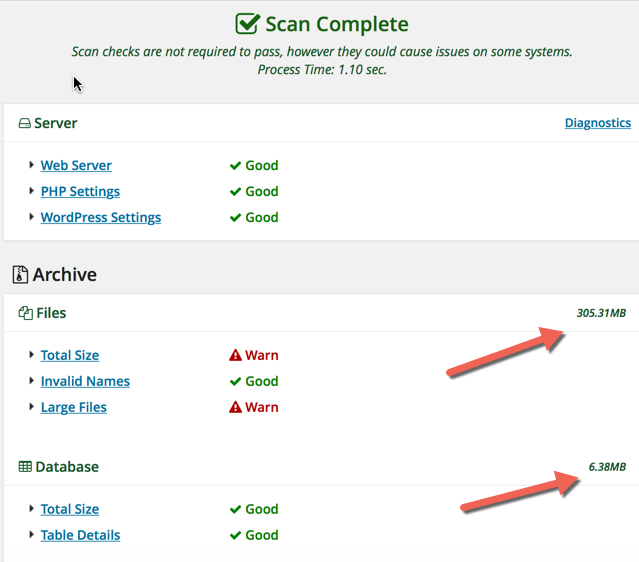Expand the PHP Settings row arrow
This screenshot has width=639, height=562.
[x=32, y=191]
